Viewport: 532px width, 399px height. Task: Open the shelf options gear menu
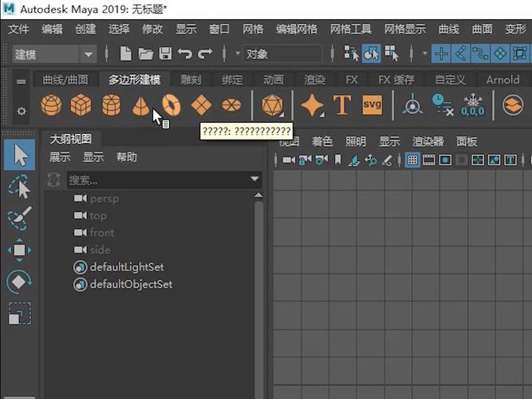point(22,112)
